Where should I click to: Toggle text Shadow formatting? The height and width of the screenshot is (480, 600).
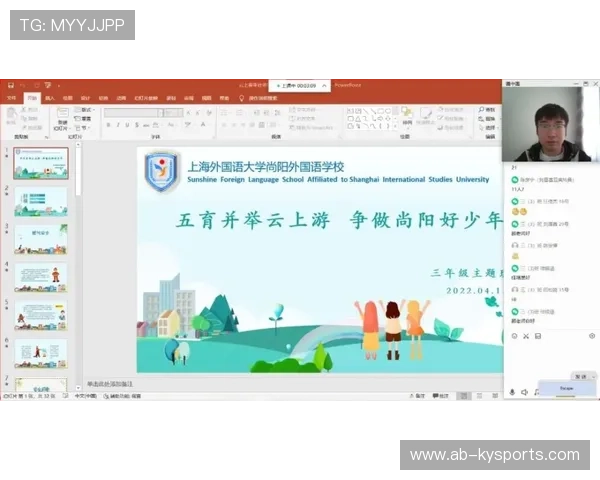(137, 125)
